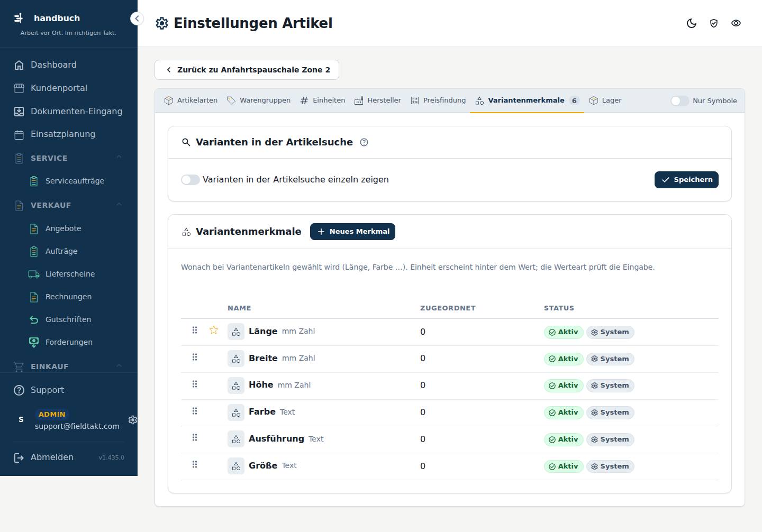Screen dimensions: 762x532
Task: Click the Speichern button
Action: pos(686,180)
